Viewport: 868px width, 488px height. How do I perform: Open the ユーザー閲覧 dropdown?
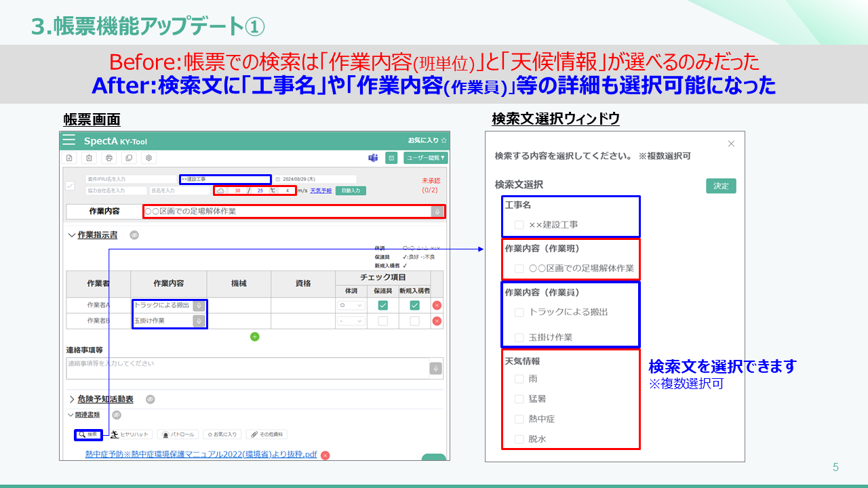point(425,158)
